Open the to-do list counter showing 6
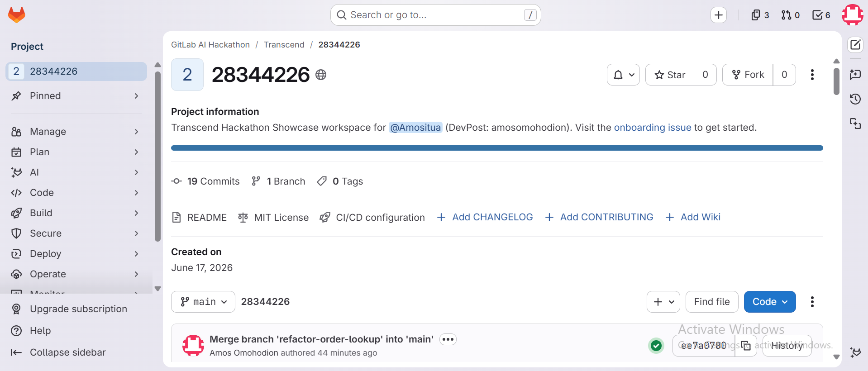This screenshot has height=371, width=868. tap(821, 15)
